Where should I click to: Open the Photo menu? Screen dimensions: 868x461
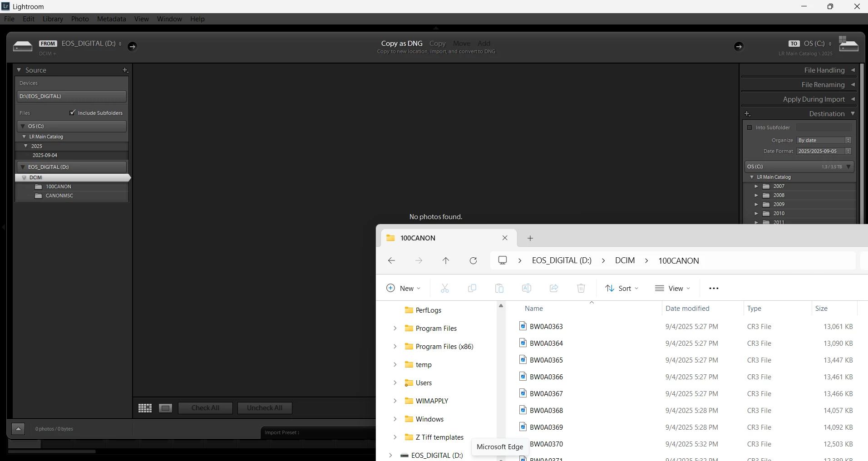[x=80, y=19]
